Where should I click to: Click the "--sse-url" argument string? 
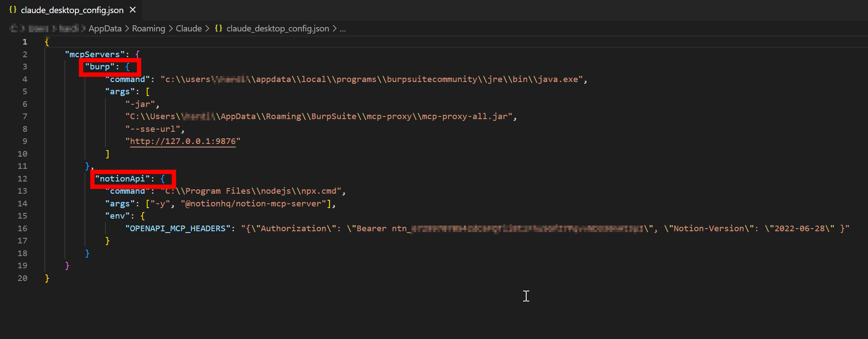coord(153,129)
